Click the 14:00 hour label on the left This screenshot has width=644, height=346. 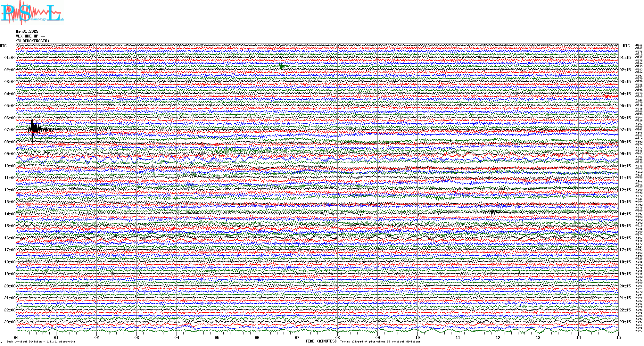(x=10, y=214)
